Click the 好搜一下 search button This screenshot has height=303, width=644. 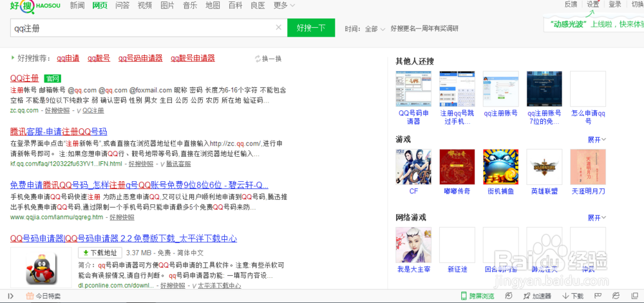(x=311, y=28)
